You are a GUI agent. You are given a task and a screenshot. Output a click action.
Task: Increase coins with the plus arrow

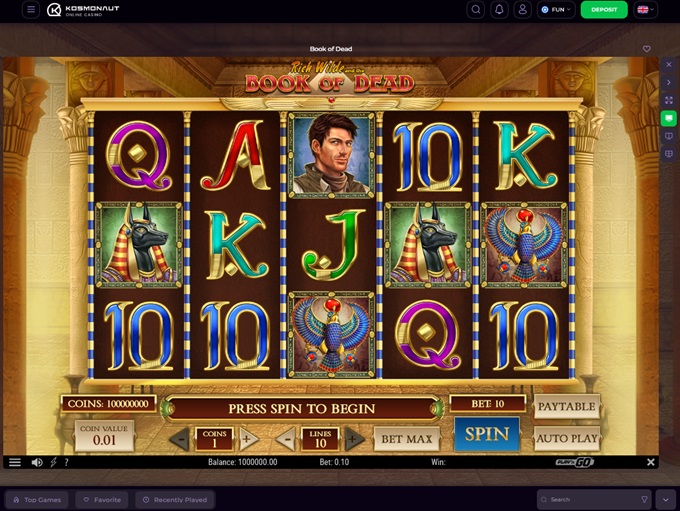246,439
